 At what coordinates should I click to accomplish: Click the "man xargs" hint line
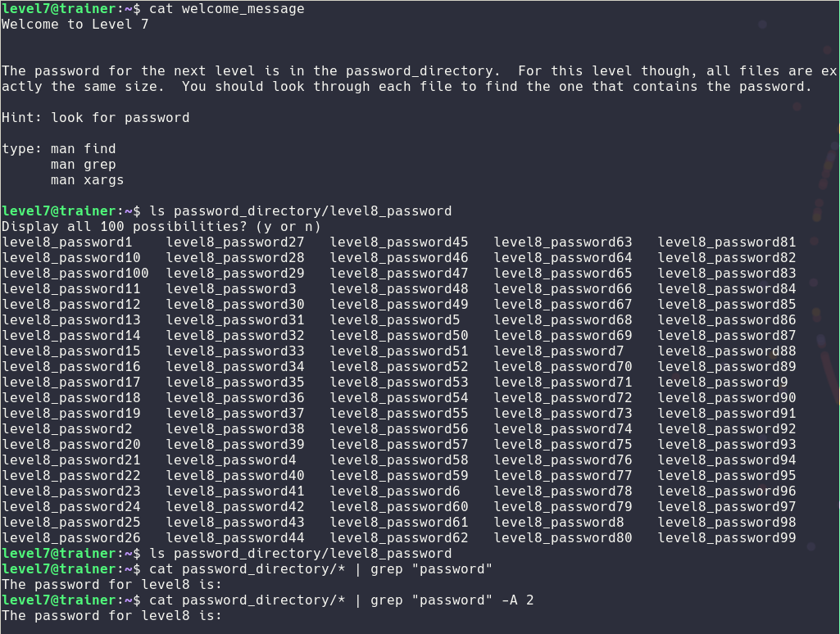(x=87, y=180)
